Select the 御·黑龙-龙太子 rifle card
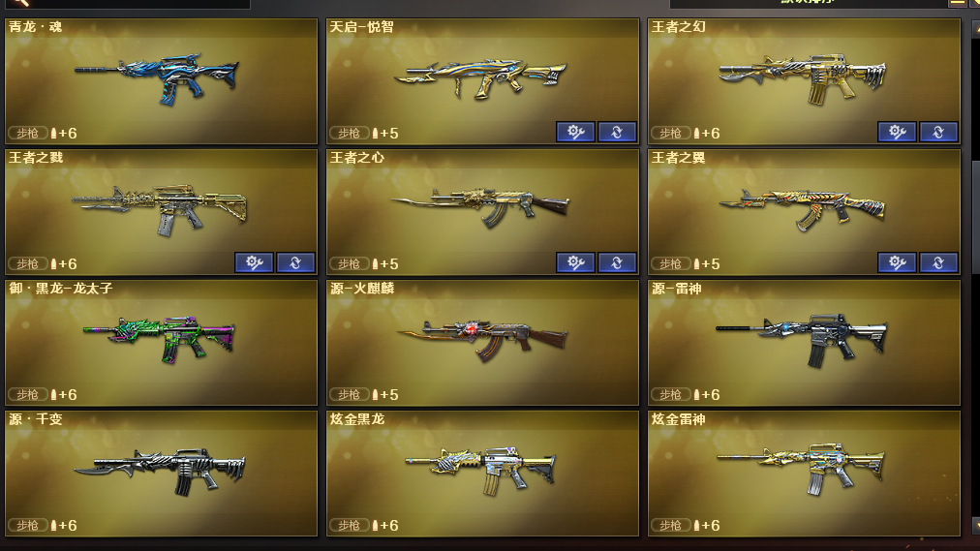The height and width of the screenshot is (551, 980). pyautogui.click(x=162, y=343)
